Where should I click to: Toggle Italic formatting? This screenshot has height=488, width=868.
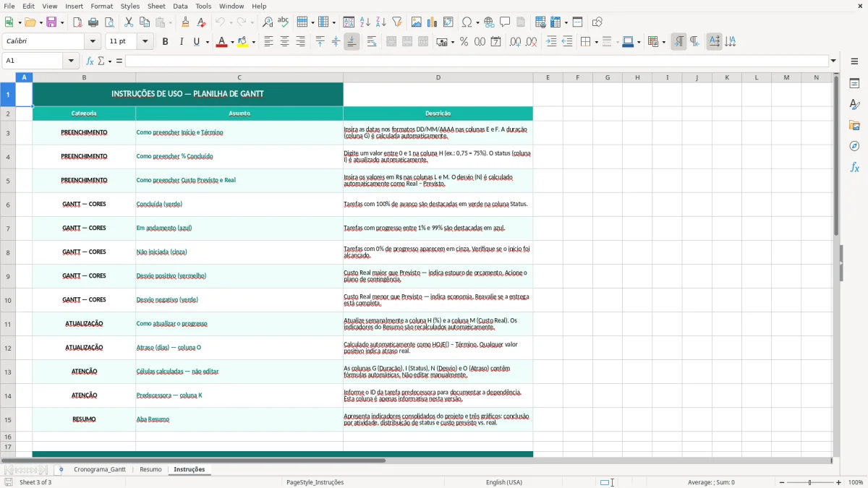tap(181, 42)
